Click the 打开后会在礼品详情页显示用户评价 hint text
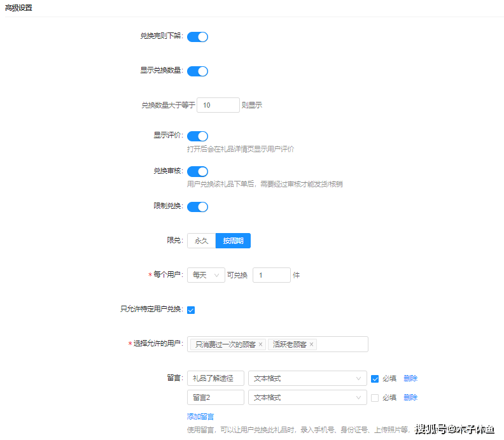Screen dimensions: 504x440 click(x=241, y=149)
